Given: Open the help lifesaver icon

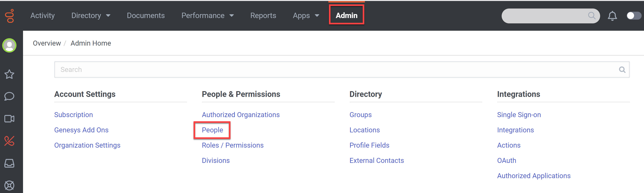Looking at the screenshot, I should [10, 185].
